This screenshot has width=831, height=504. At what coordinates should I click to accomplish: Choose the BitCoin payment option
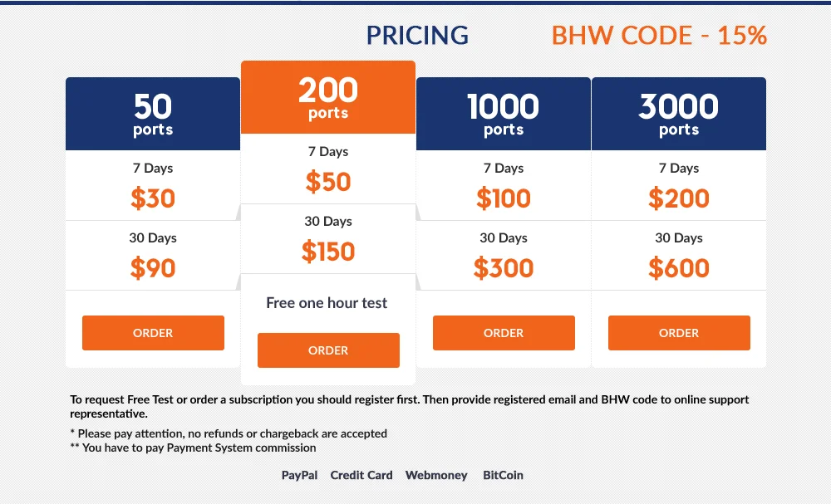click(503, 476)
